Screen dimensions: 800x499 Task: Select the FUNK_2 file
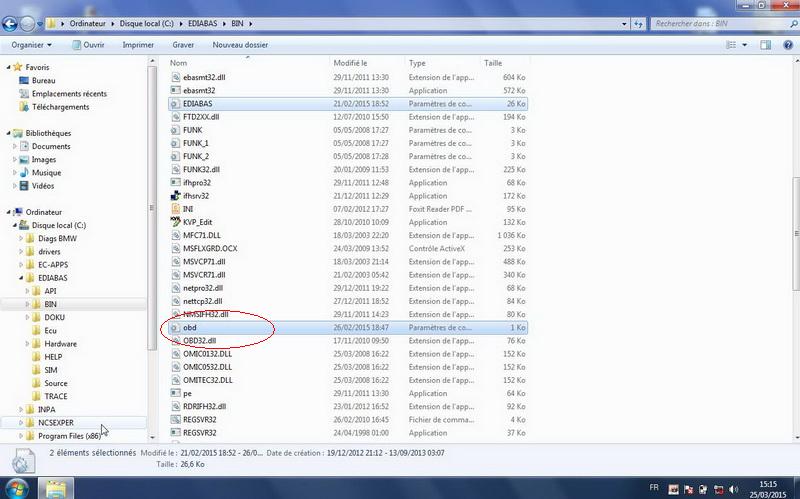(196, 156)
